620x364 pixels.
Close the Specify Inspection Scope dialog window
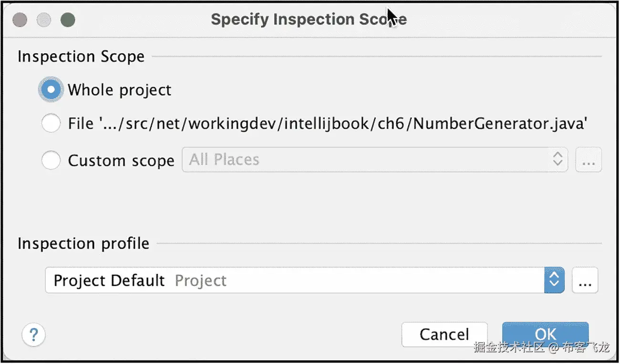[20, 20]
